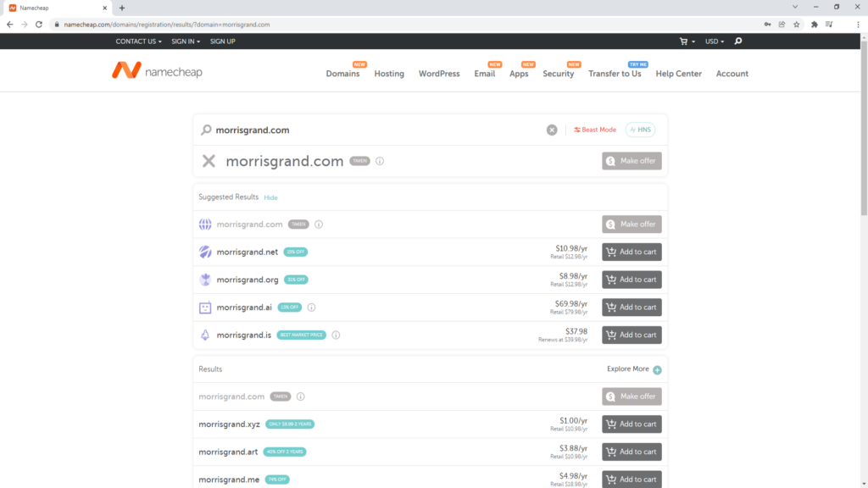Open the browser extensions puzzle icon
Screen dimensions: 868x488
click(x=815, y=25)
